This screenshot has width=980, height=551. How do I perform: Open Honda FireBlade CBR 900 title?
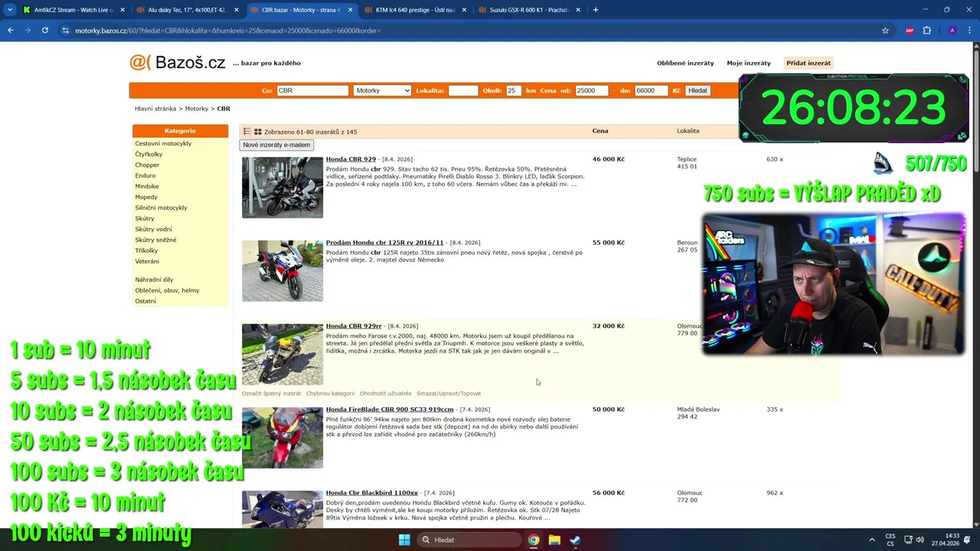(390, 409)
